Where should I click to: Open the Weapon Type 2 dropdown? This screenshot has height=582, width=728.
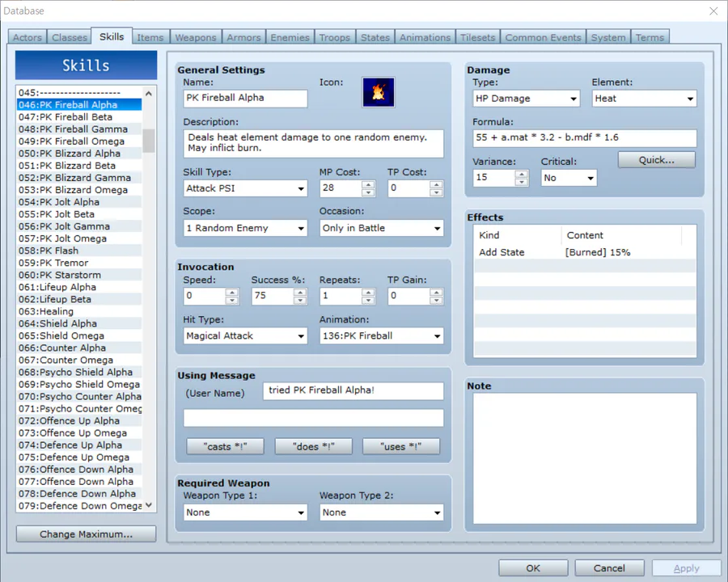point(381,512)
